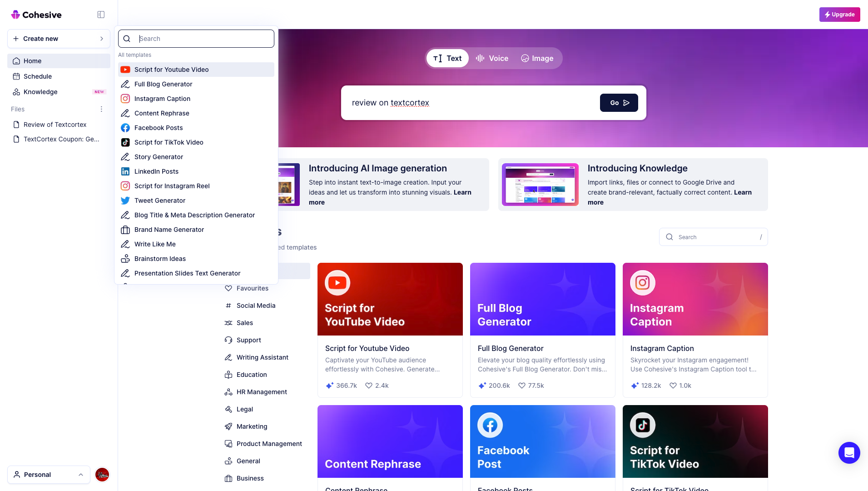Open the Instagram Caption template card
The image size is (868, 491).
695,330
